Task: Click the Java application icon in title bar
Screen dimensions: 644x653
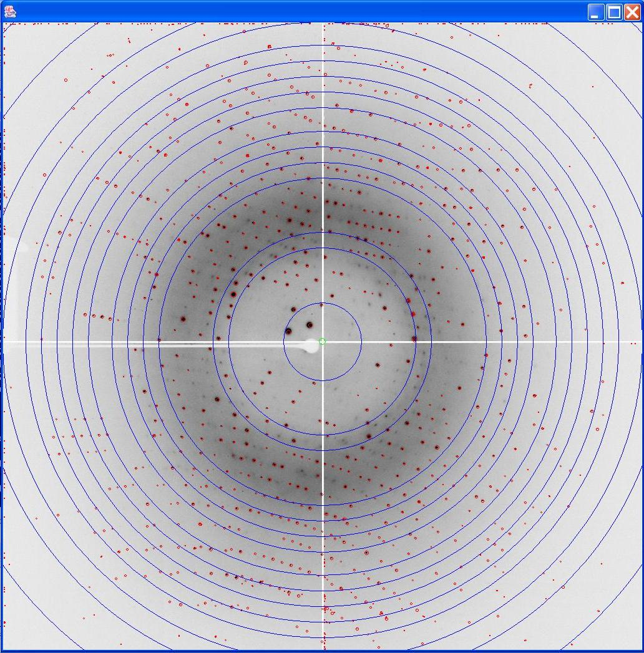Action: 10,11
